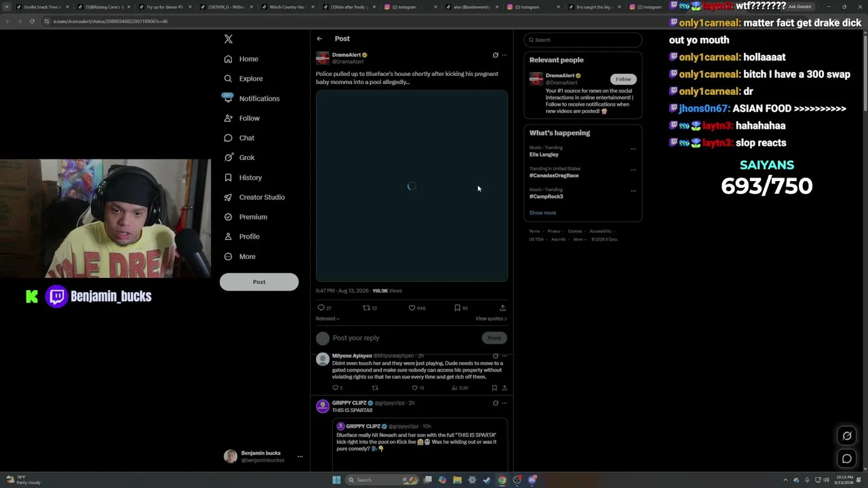Open the View quotes link
Viewport: 868px width, 488px height.
pos(491,319)
